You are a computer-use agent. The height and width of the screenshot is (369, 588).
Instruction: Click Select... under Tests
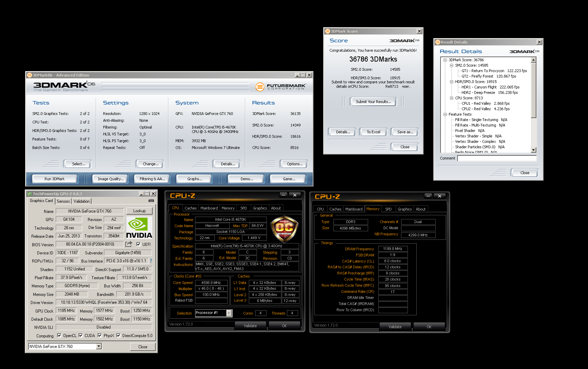tap(78, 164)
